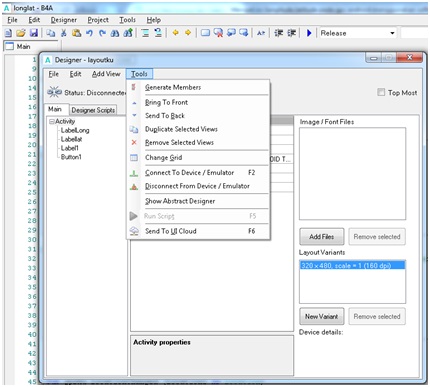Open the Help menu in B4A window
This screenshot has height=387, width=430.
click(x=154, y=20)
